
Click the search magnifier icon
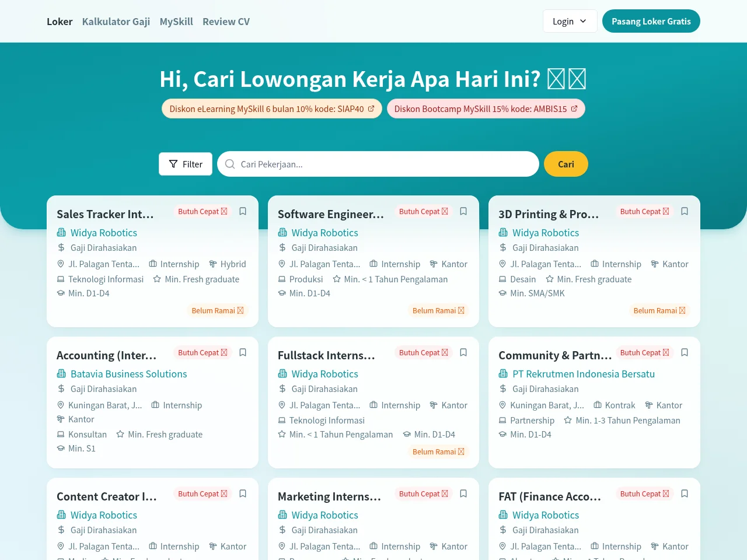tap(230, 164)
